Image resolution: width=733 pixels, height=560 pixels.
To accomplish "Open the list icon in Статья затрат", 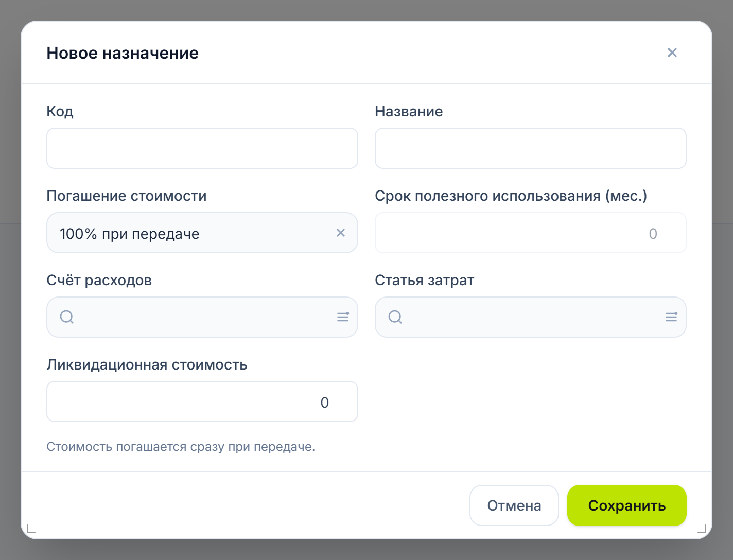I will [671, 317].
